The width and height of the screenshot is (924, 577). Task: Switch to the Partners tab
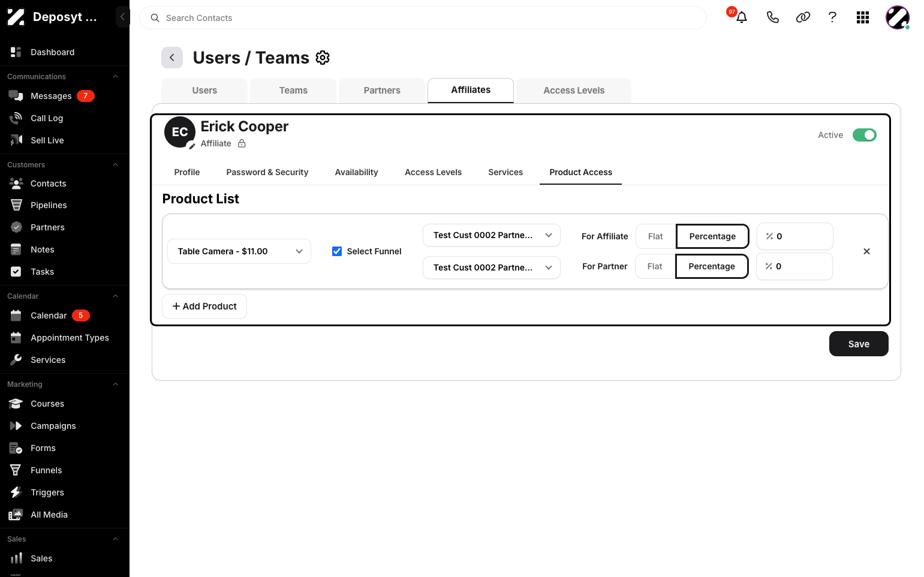click(x=382, y=91)
